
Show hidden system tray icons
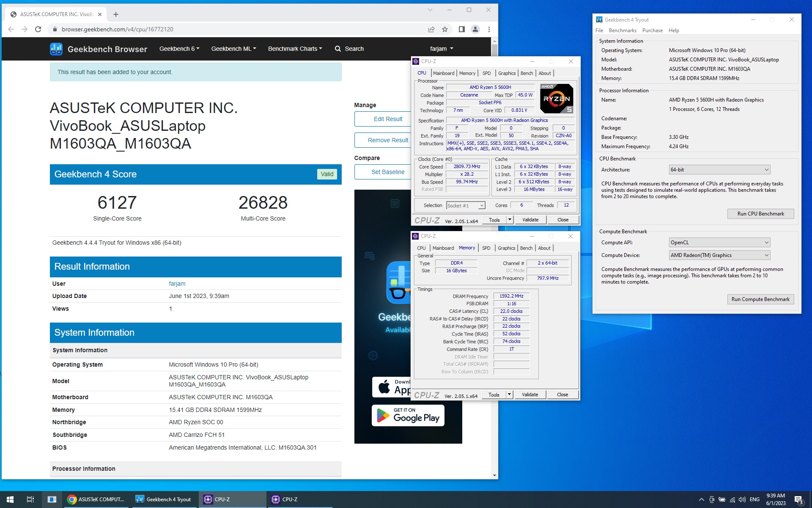(701, 500)
